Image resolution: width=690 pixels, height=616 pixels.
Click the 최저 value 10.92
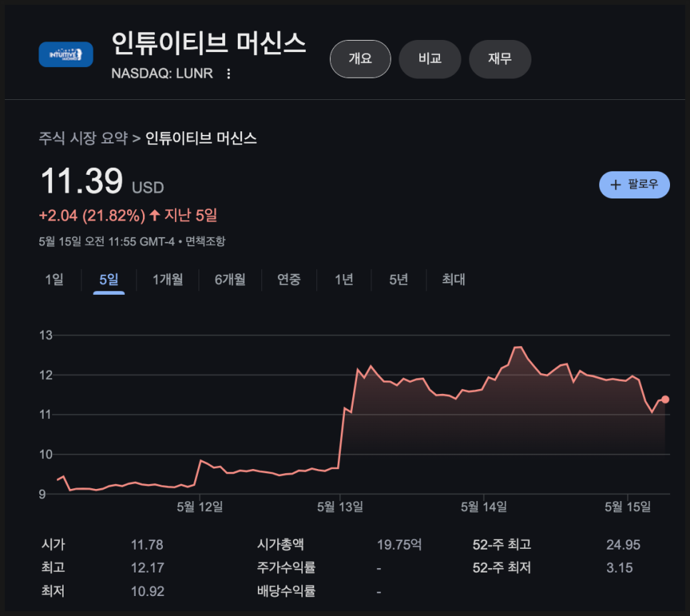pos(147,592)
